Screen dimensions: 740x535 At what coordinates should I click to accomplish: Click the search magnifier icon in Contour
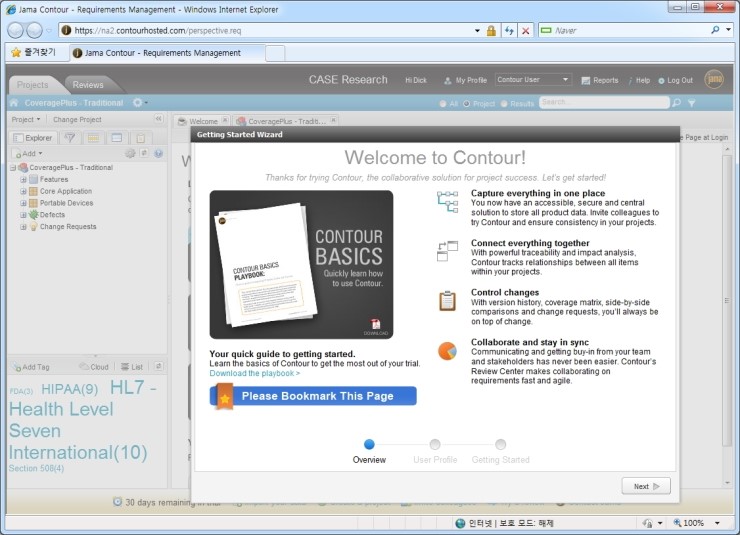(x=678, y=103)
